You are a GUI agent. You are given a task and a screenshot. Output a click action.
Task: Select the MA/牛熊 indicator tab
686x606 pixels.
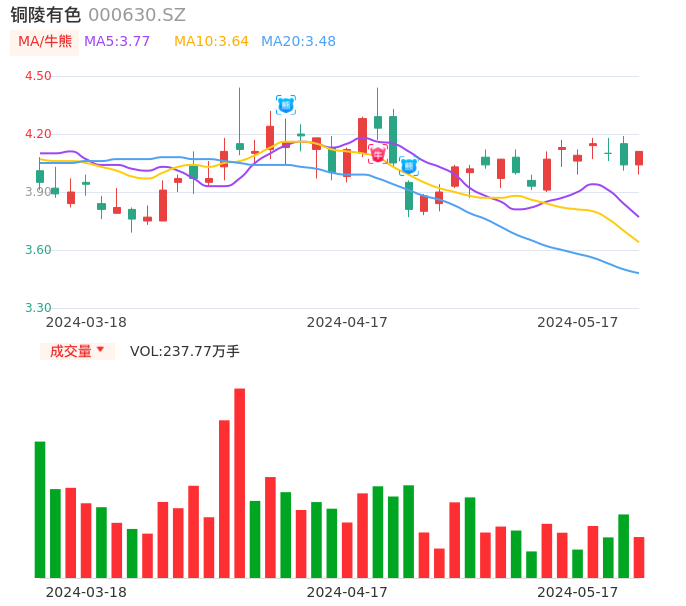(x=45, y=42)
